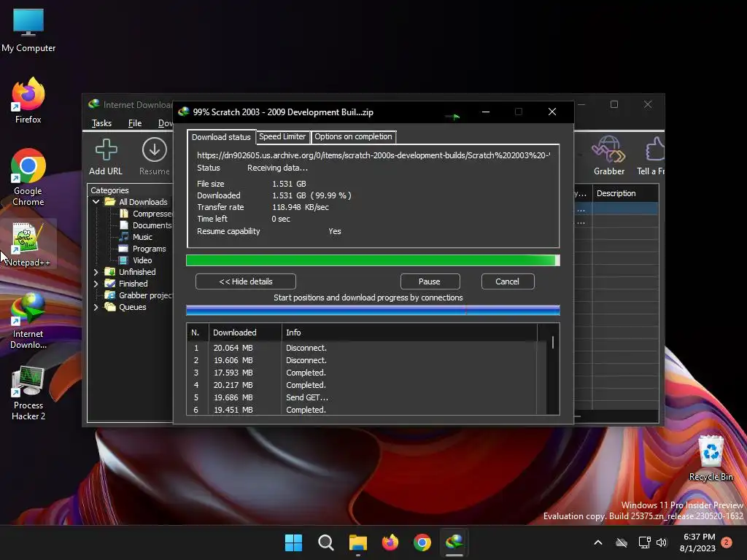Select connection row with 19.606 MB
Viewport: 747px width, 560px height.
(x=362, y=360)
